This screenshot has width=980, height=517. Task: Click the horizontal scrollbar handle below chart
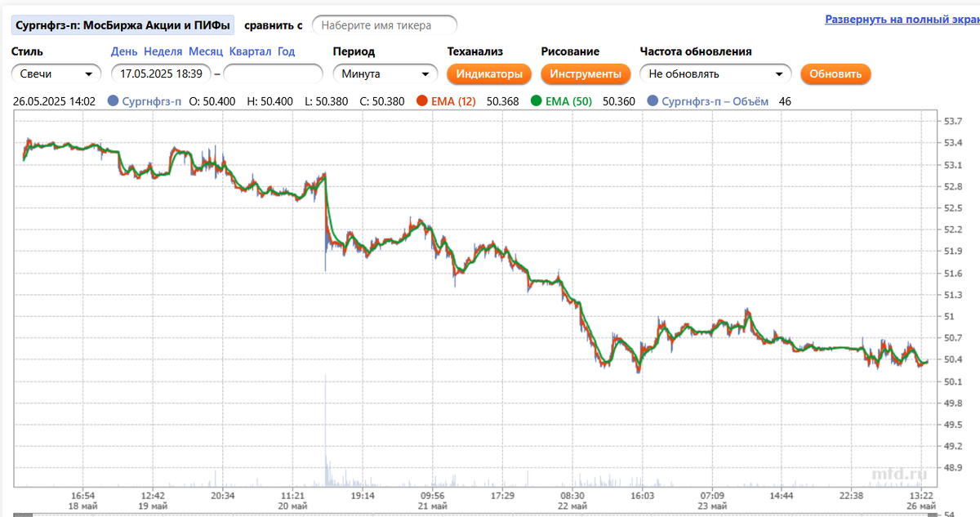point(23,515)
